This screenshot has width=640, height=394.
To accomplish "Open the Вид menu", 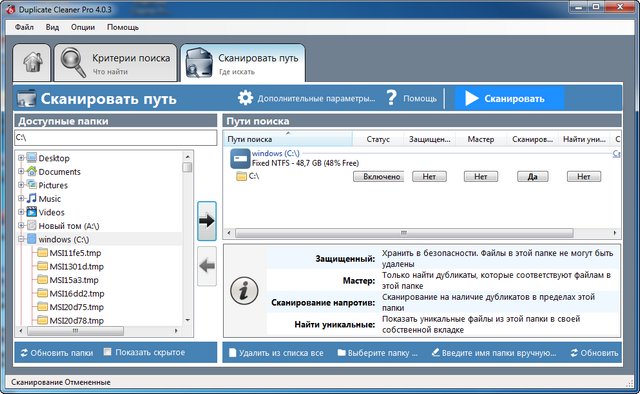I will click(52, 27).
